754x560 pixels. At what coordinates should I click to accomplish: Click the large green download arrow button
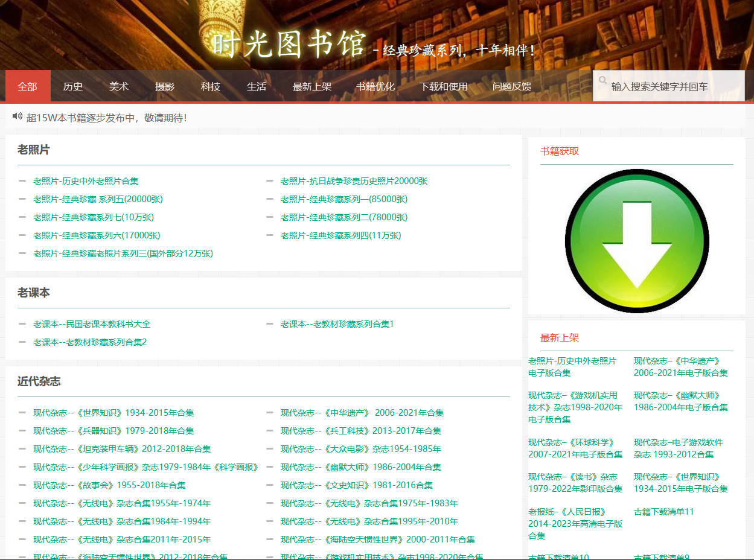(x=636, y=240)
